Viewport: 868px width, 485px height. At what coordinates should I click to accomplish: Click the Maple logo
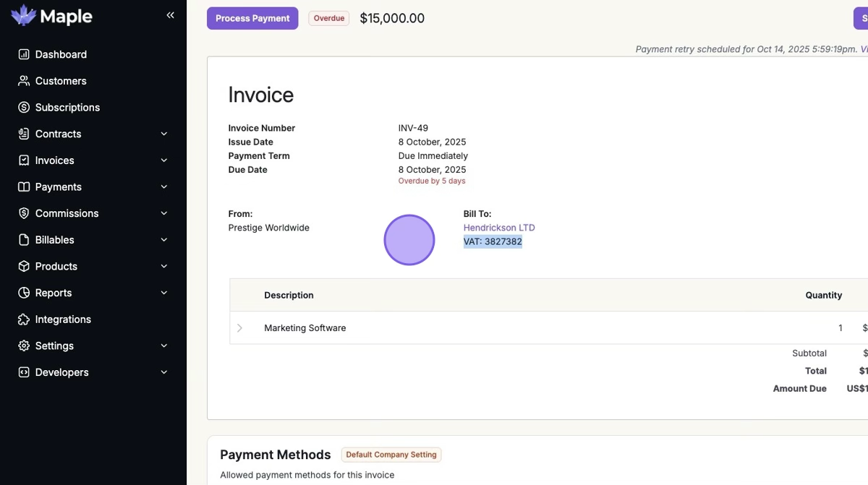point(52,16)
